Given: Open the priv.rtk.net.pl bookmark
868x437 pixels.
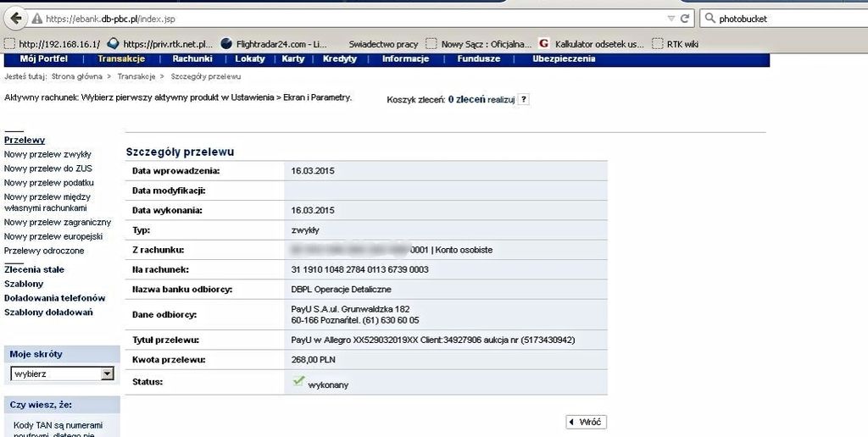Looking at the screenshot, I should (159, 44).
